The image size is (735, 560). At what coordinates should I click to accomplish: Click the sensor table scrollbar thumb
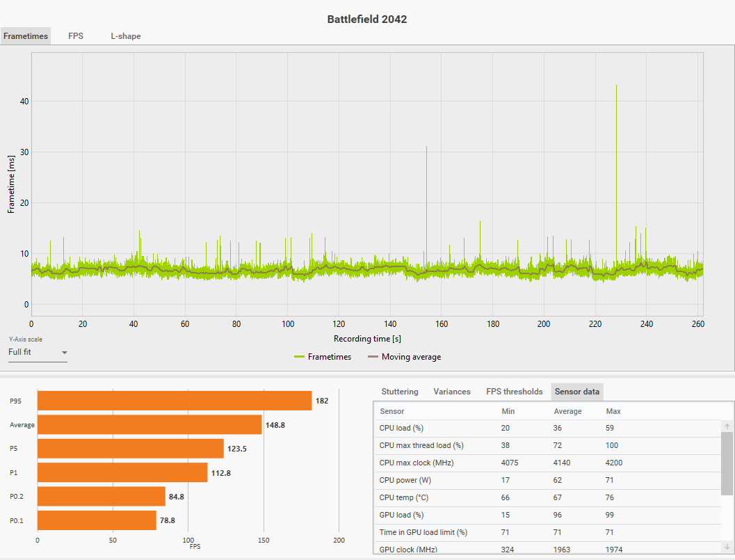[x=727, y=463]
